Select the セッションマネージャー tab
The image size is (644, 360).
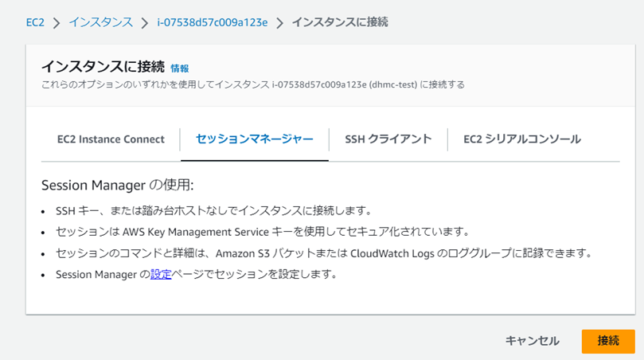255,139
